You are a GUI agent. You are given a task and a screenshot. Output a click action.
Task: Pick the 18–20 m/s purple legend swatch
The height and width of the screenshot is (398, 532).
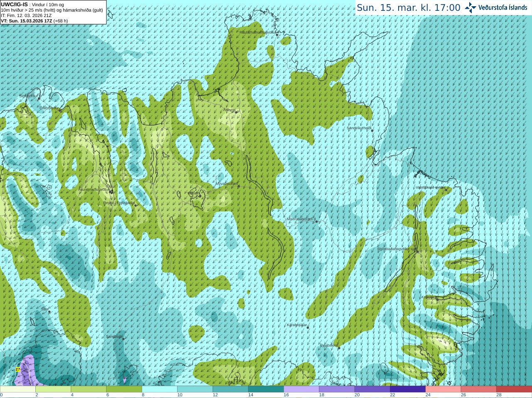click(x=337, y=389)
